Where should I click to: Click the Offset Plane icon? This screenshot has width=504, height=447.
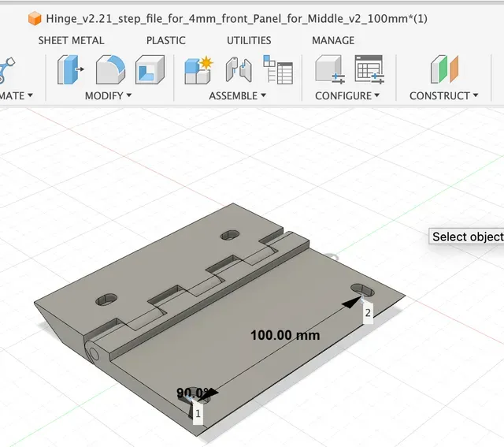click(444, 69)
